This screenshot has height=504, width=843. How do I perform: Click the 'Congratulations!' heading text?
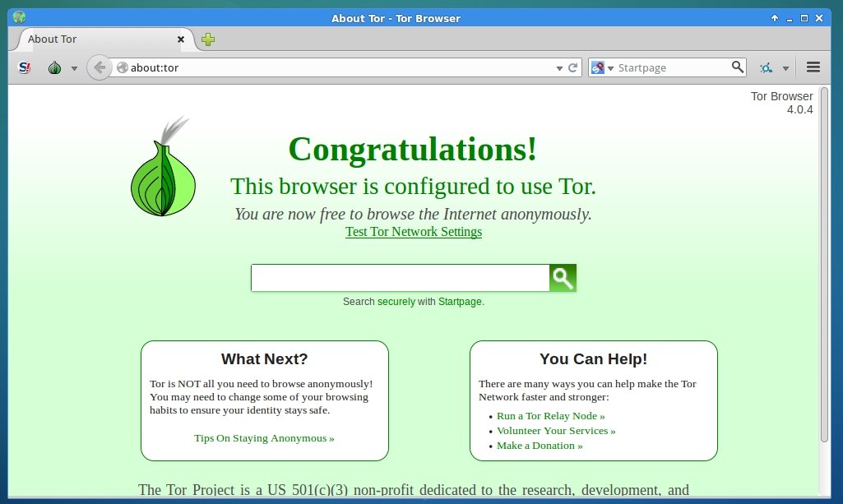[413, 149]
